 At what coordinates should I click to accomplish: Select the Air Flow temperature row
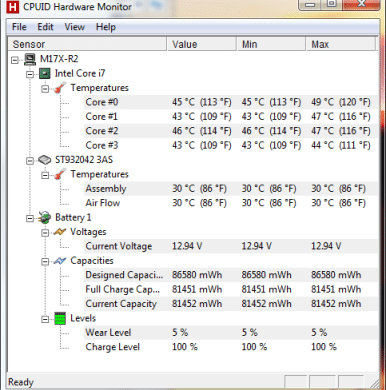pyautogui.click(x=231, y=203)
